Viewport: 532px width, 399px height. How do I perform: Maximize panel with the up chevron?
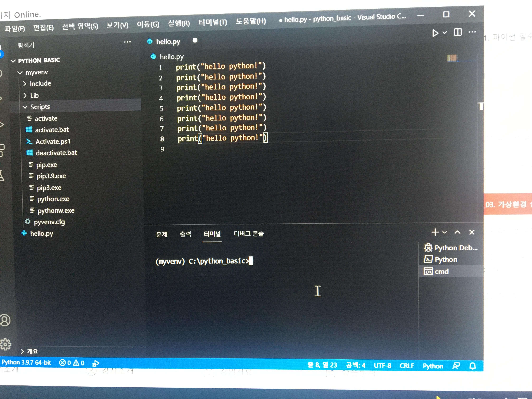pos(457,232)
